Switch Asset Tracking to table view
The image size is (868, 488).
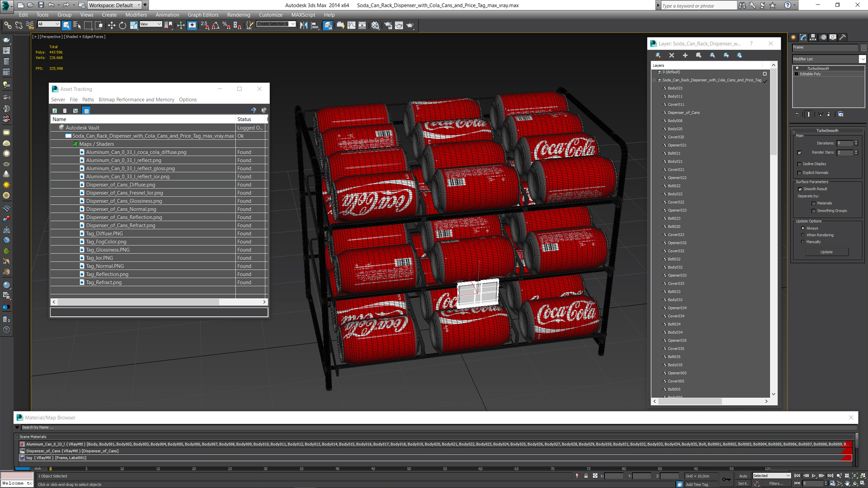86,111
